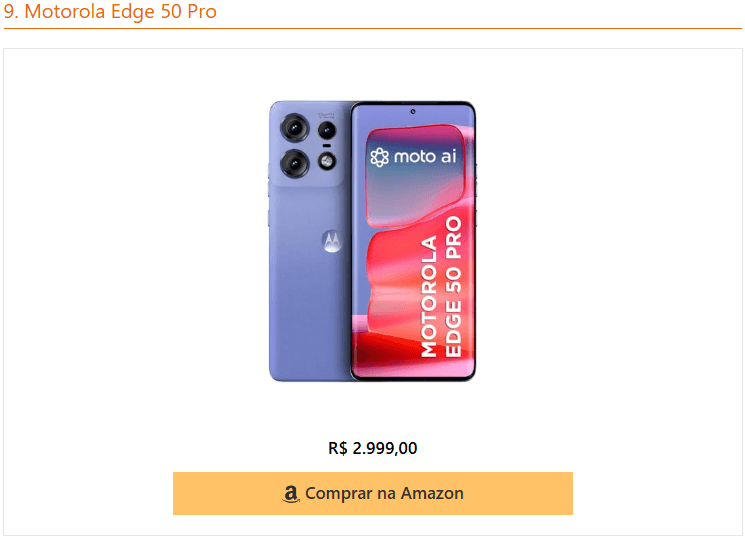Click the front selfie camera punch hole
This screenshot has width=745, height=542.
413,112
